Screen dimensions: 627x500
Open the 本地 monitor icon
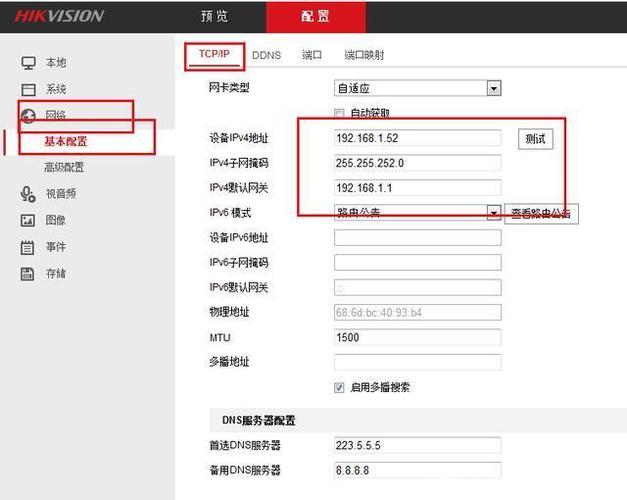(28, 63)
